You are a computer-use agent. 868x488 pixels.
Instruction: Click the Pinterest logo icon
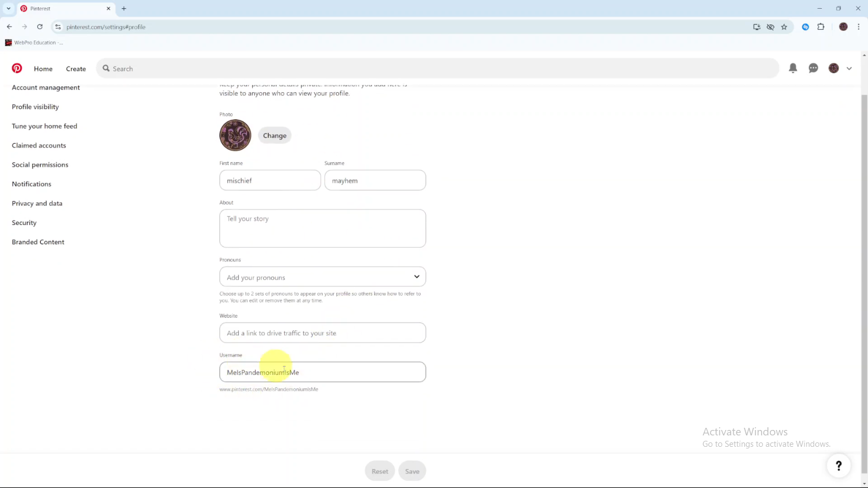coord(17,68)
